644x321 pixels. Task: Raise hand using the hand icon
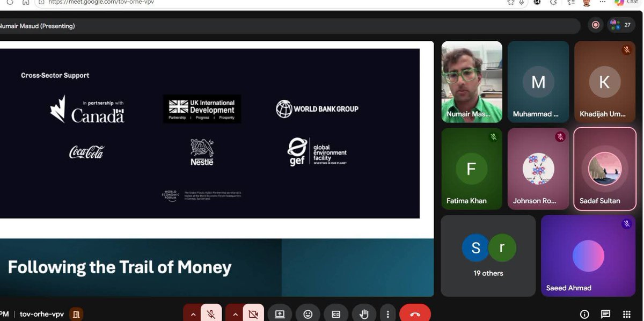coord(364,314)
